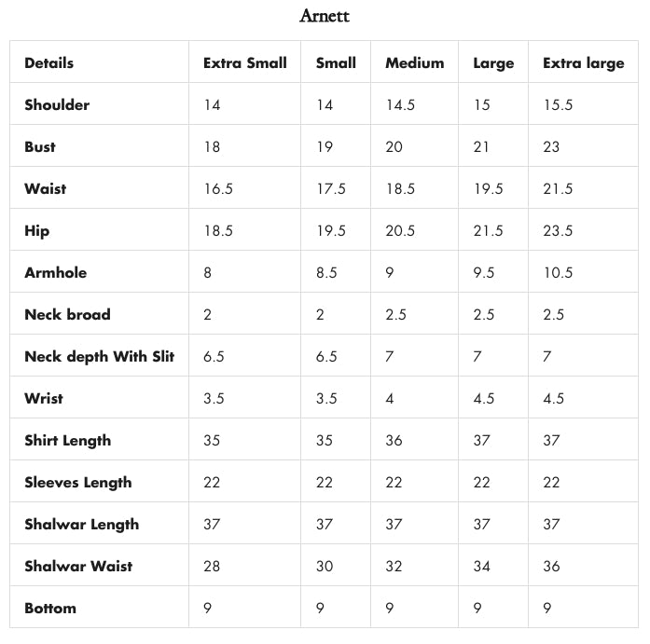This screenshot has height=644, width=650.
Task: Select the Waist row label
Action: (x=46, y=189)
